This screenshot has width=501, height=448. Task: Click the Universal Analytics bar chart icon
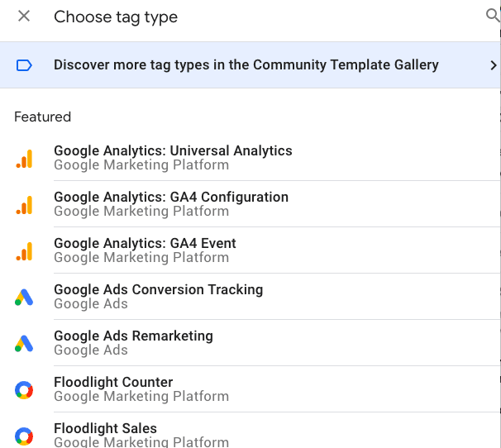coord(24,159)
